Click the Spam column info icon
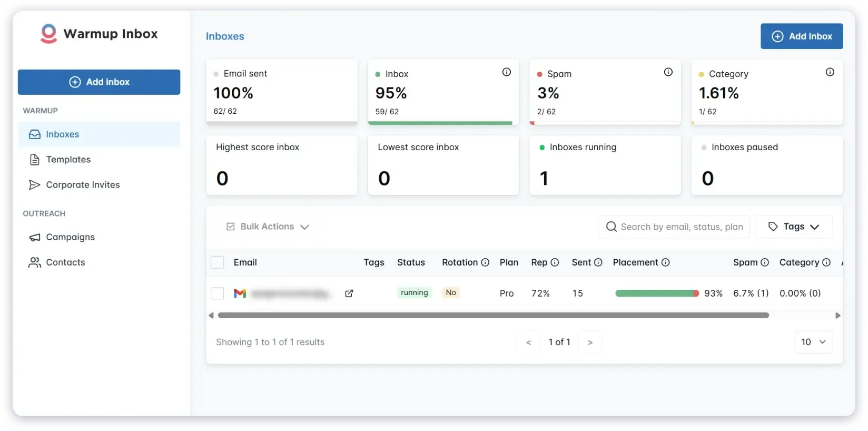868x431 pixels. pyautogui.click(x=765, y=262)
